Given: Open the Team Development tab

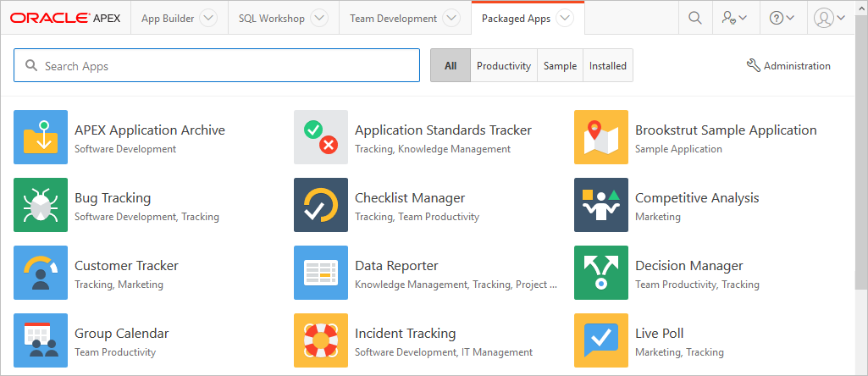Looking at the screenshot, I should point(394,19).
